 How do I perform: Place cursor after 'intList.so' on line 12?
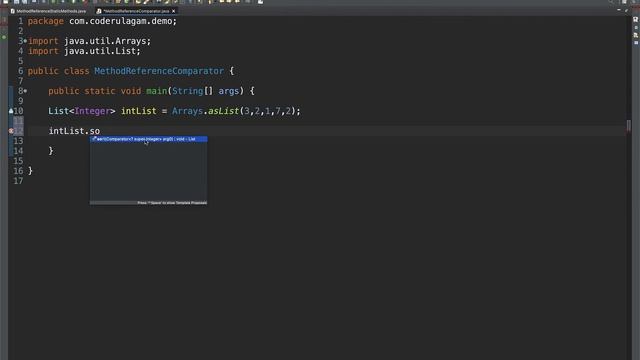click(100, 131)
